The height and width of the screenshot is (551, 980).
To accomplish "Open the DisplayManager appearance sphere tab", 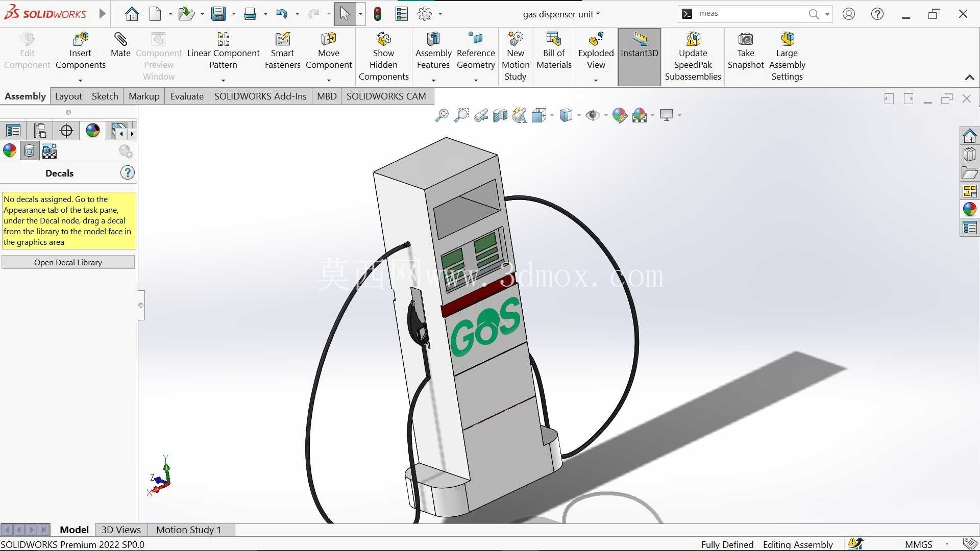I will tap(93, 131).
